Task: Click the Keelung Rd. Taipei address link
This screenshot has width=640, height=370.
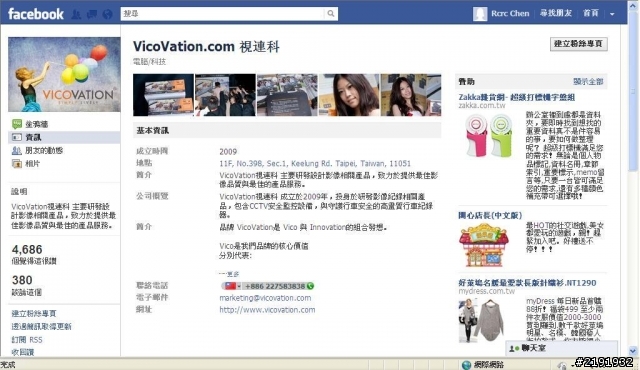Action: [315, 164]
